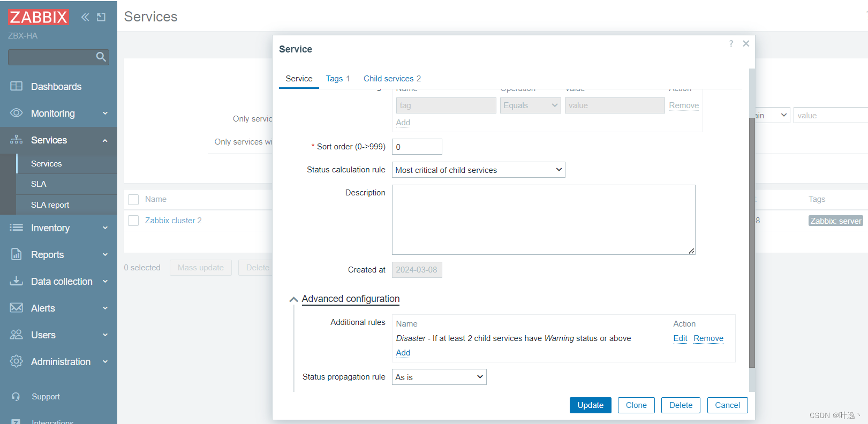
Task: Remove the problem tag row
Action: [x=684, y=105]
